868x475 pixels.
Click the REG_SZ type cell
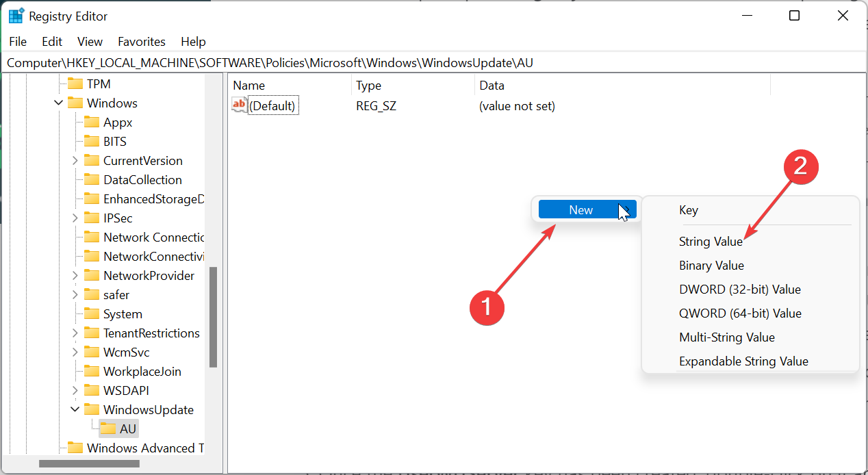coord(376,106)
